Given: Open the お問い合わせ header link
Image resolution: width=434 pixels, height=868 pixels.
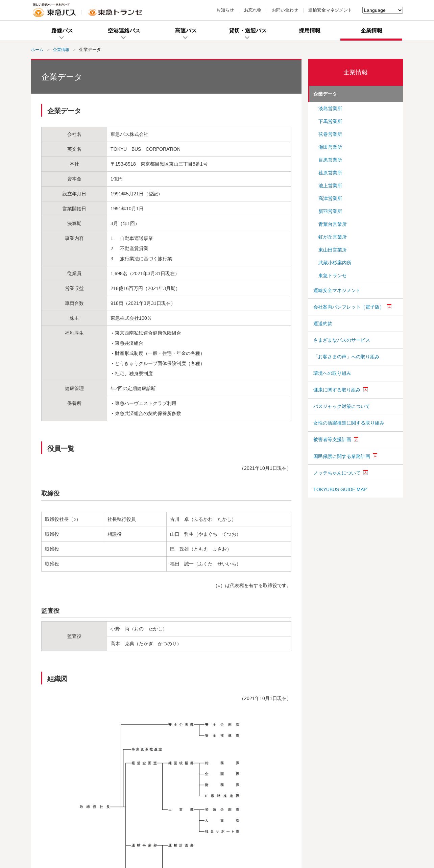Looking at the screenshot, I should (x=285, y=10).
